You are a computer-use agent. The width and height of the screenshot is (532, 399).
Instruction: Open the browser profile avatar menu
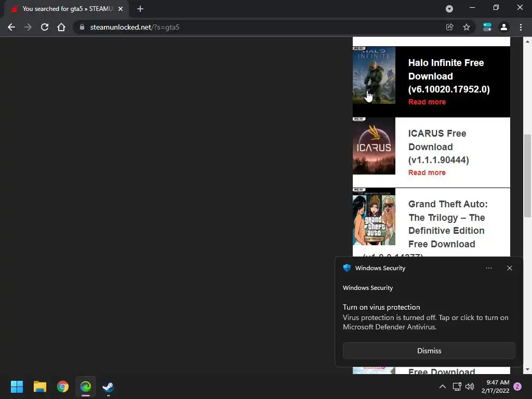tap(504, 27)
